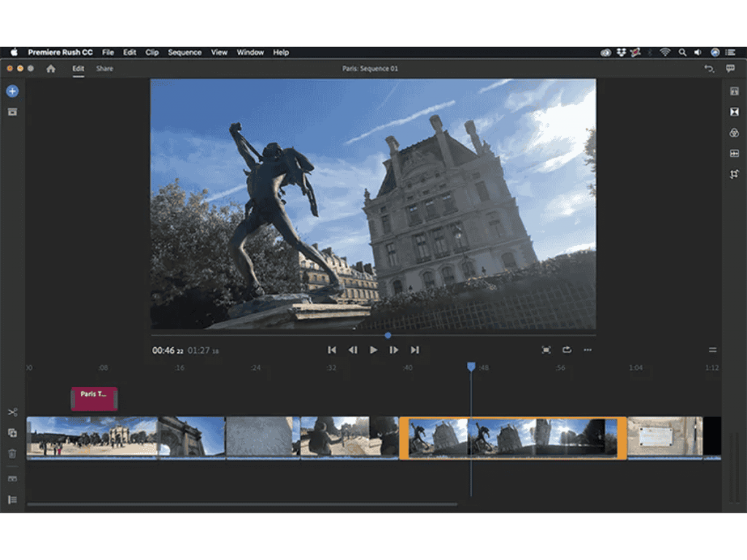Open the playback options with the ellipsis

point(588,350)
